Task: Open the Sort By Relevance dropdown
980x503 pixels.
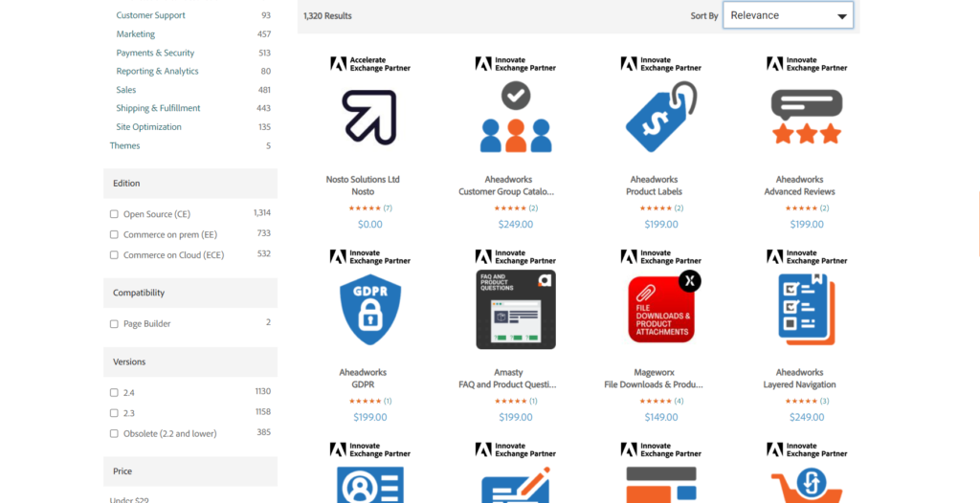Action: [x=789, y=15]
